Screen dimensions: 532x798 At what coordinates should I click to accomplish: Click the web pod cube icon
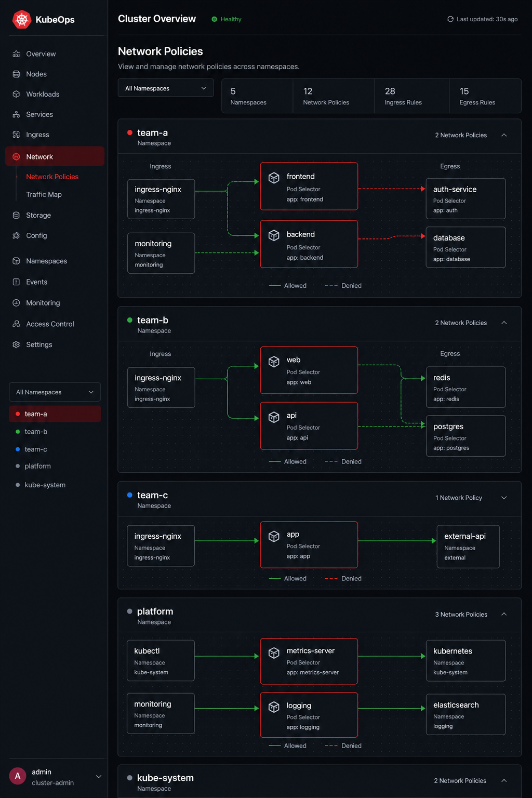click(x=274, y=362)
